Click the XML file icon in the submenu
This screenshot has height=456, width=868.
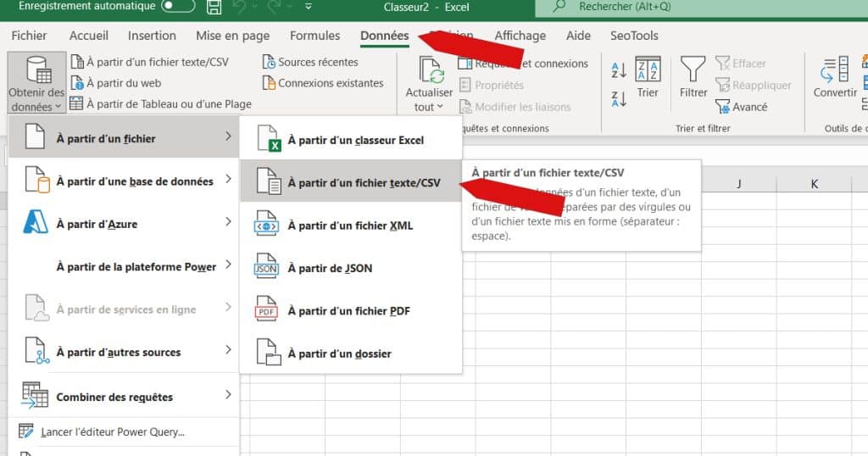266,225
